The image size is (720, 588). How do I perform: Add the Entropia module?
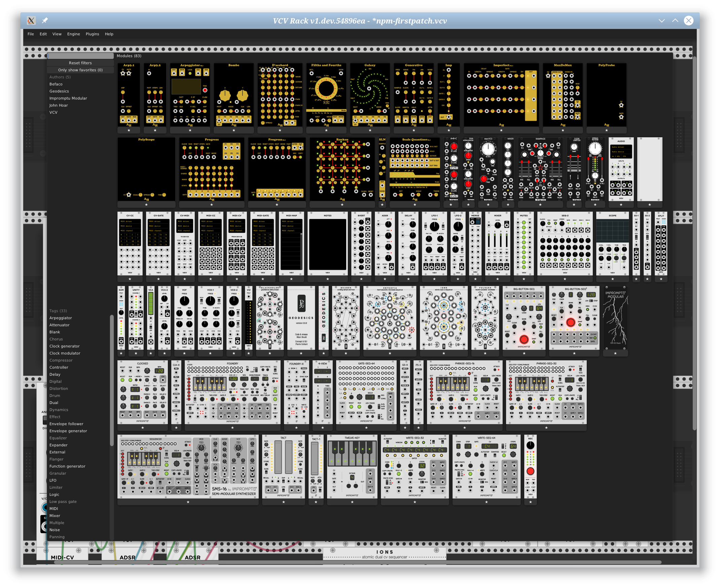[x=390, y=318]
